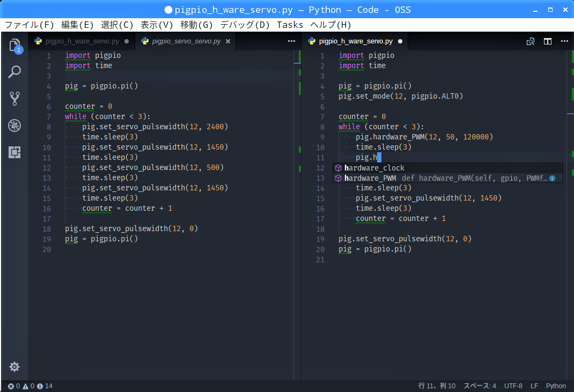Open the Explorer view in activity bar
This screenshot has width=574, height=392.
(14, 45)
